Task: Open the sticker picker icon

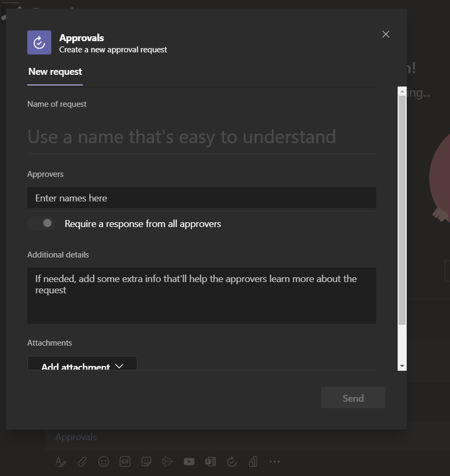Action: pos(146,462)
